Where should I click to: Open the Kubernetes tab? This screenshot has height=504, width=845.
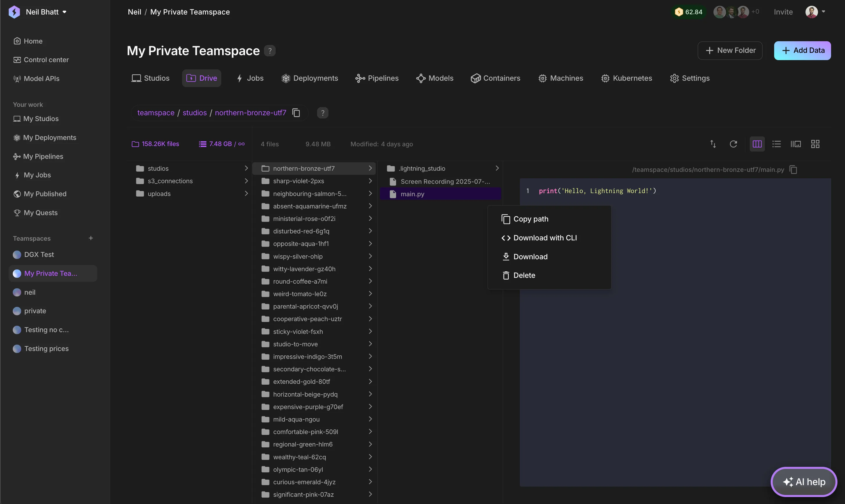click(x=626, y=78)
